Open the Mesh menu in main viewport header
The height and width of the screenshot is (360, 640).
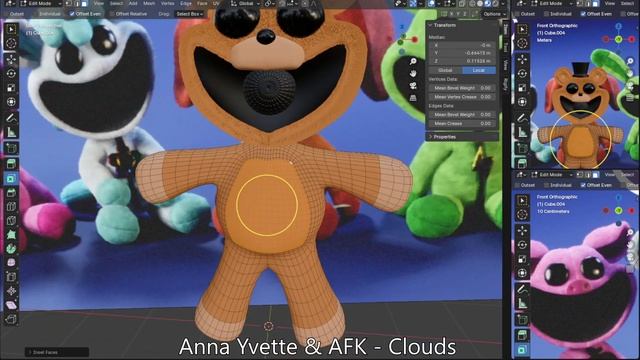click(149, 3)
